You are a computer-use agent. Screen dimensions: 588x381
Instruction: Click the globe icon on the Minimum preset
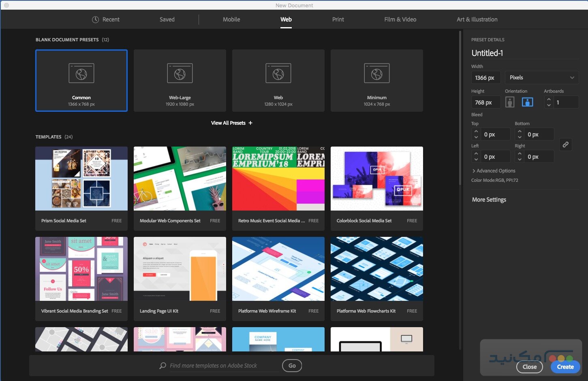(x=376, y=73)
